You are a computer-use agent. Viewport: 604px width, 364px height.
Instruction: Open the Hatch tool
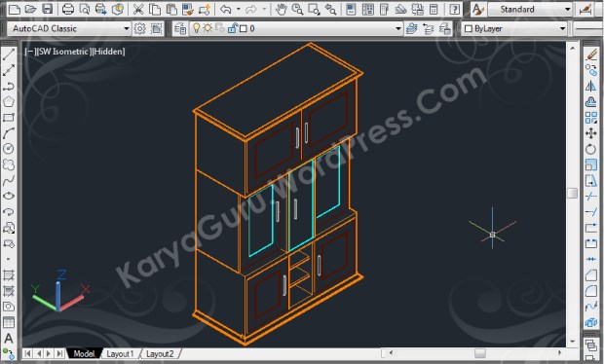(x=9, y=275)
